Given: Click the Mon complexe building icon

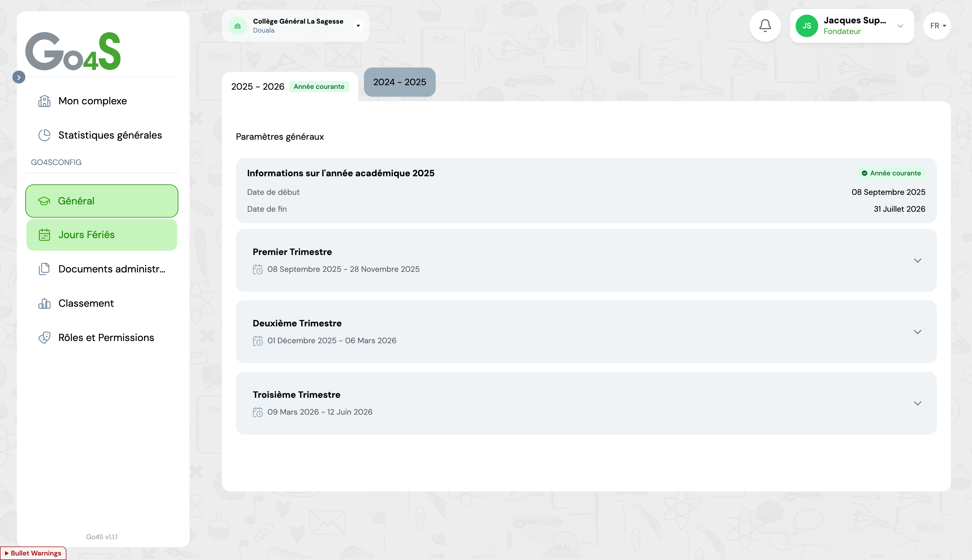Looking at the screenshot, I should [44, 101].
